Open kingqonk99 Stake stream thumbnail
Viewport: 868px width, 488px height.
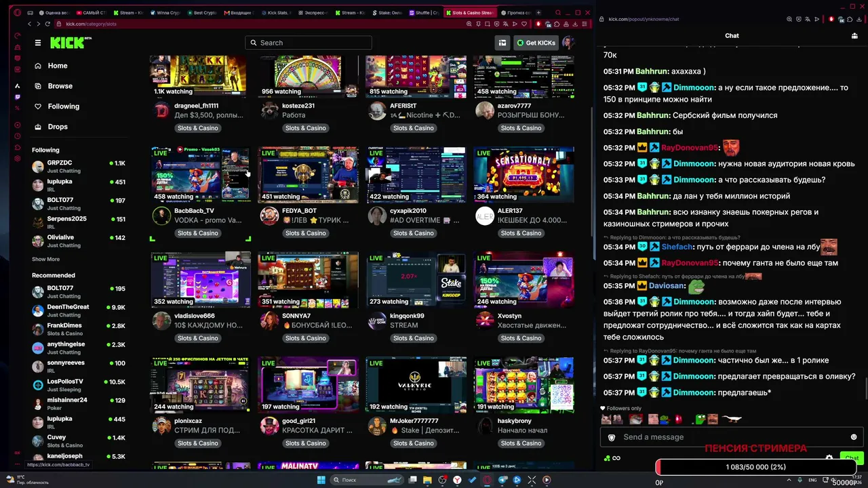click(416, 279)
